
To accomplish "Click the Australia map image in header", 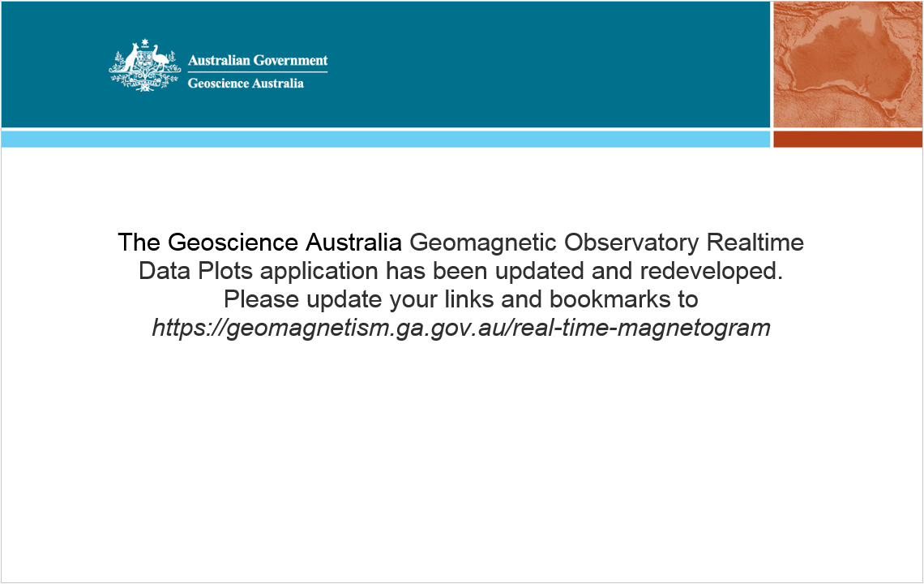I will point(848,64).
